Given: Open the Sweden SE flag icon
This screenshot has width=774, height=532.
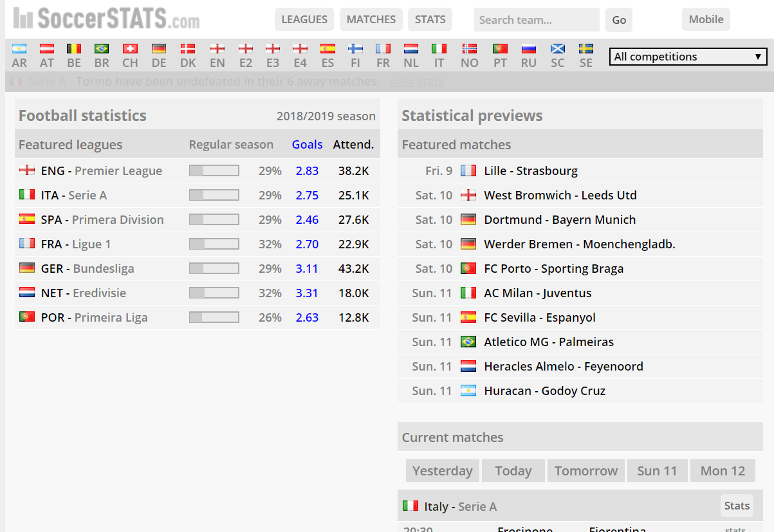Looking at the screenshot, I should (586, 48).
